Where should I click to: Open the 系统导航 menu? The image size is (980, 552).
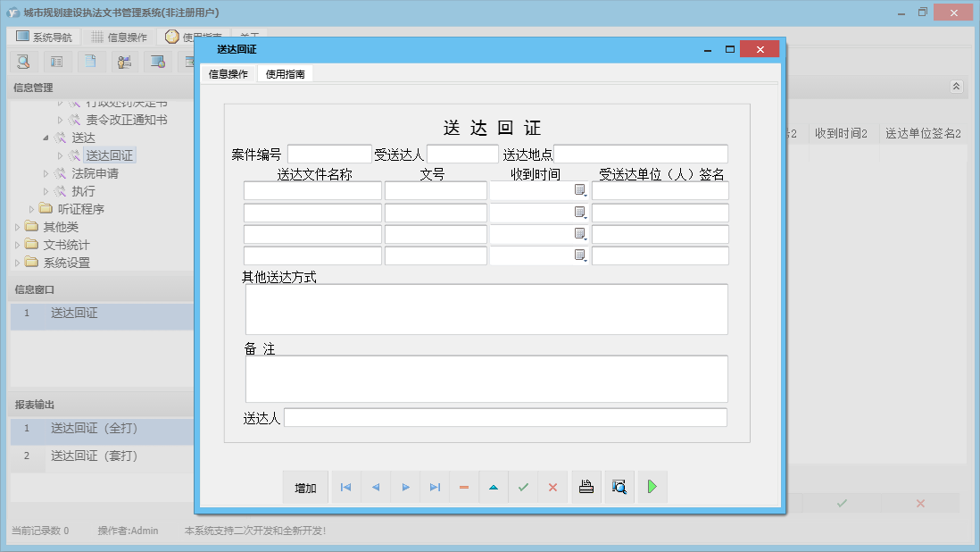[x=43, y=36]
